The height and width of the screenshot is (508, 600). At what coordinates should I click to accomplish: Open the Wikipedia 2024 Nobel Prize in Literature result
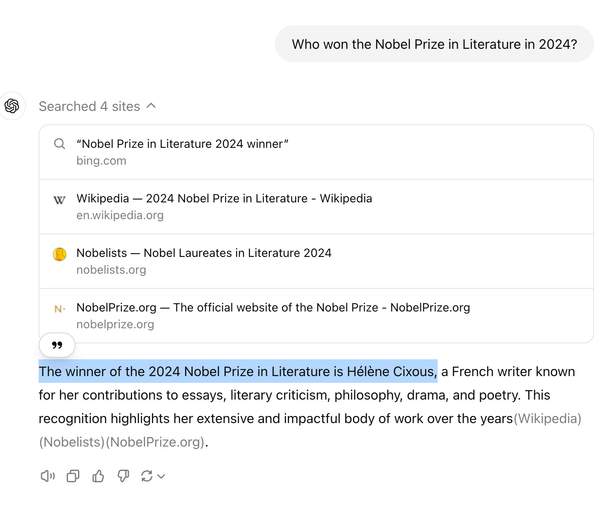coord(224,199)
